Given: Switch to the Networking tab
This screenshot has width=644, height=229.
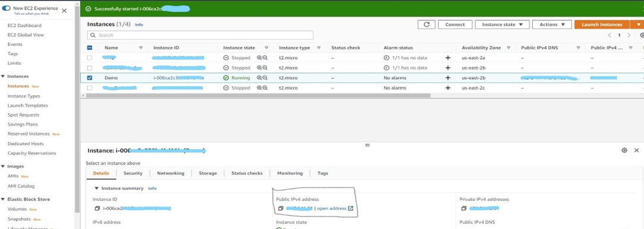Looking at the screenshot, I should pos(171,174).
